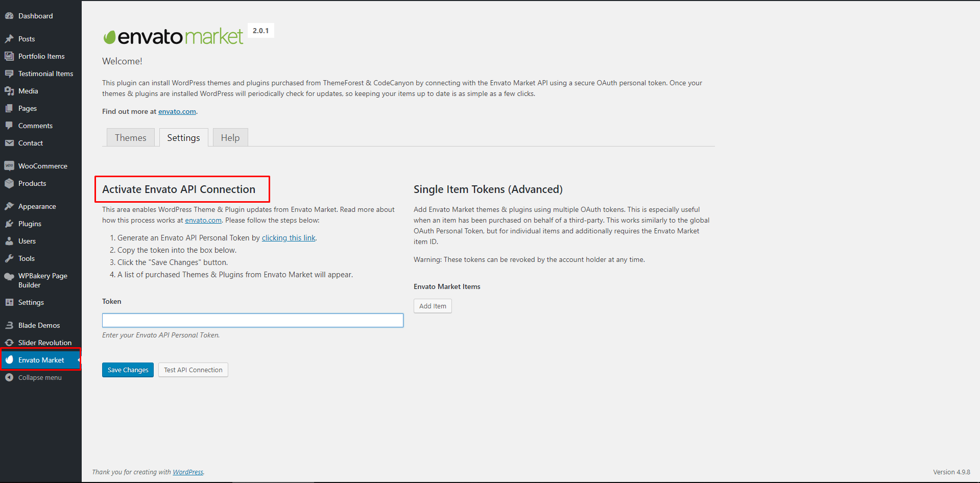Open Posts via the pushpin icon
Screen dimensions: 980x483
click(9, 39)
